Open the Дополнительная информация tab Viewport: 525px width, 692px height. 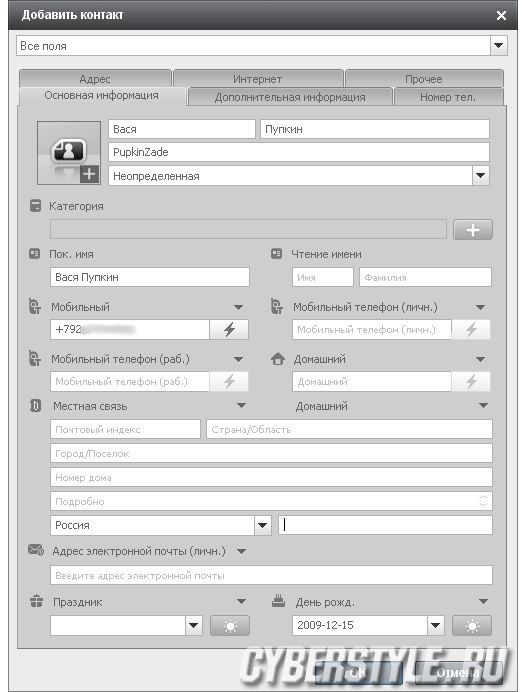coord(290,97)
